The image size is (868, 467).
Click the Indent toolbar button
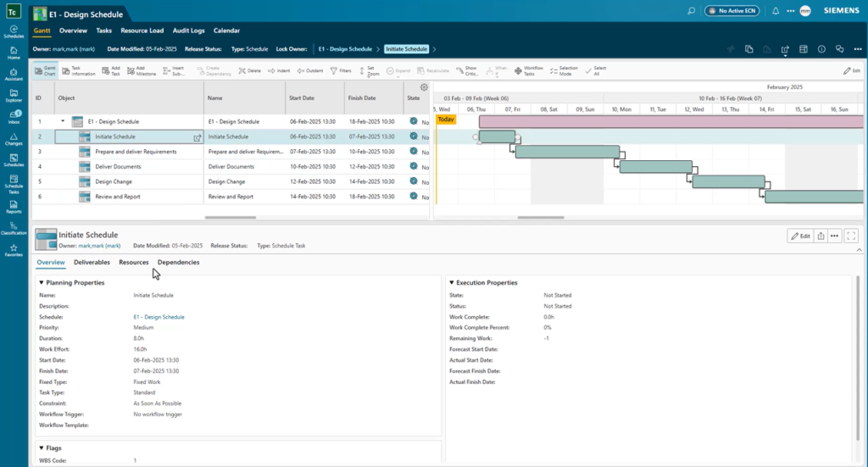pos(279,71)
